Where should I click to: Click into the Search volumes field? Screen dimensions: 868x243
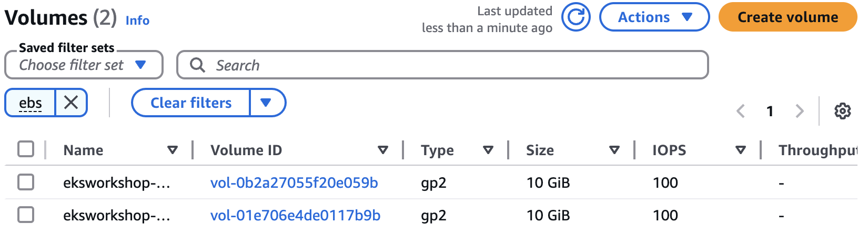[x=442, y=65]
